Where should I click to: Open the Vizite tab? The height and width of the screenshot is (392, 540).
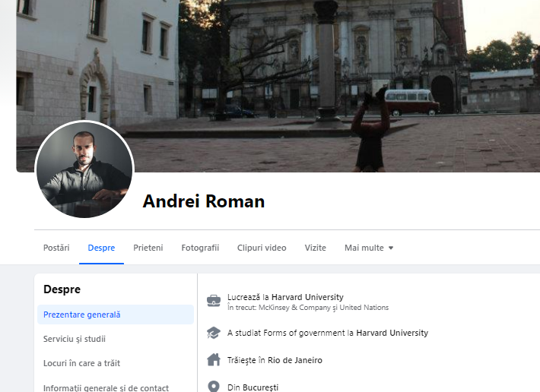[316, 248]
